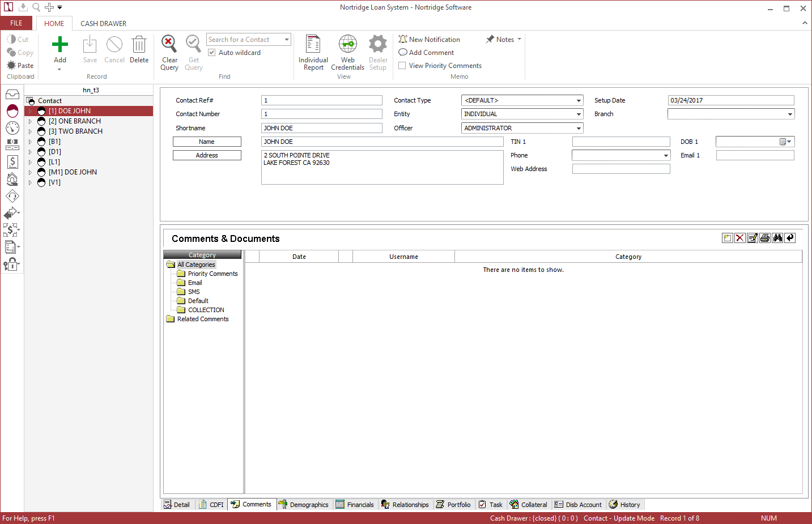
Task: Switch to the Demographics tab
Action: 304,504
